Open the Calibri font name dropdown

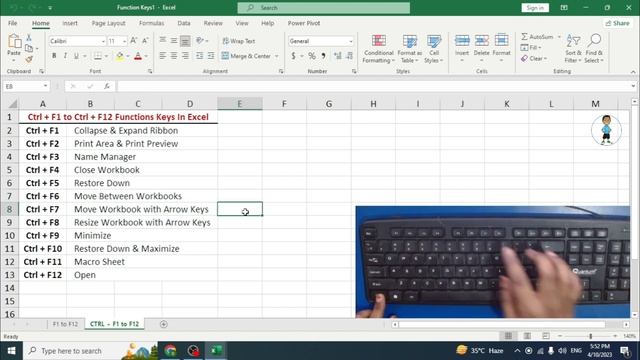pos(103,41)
